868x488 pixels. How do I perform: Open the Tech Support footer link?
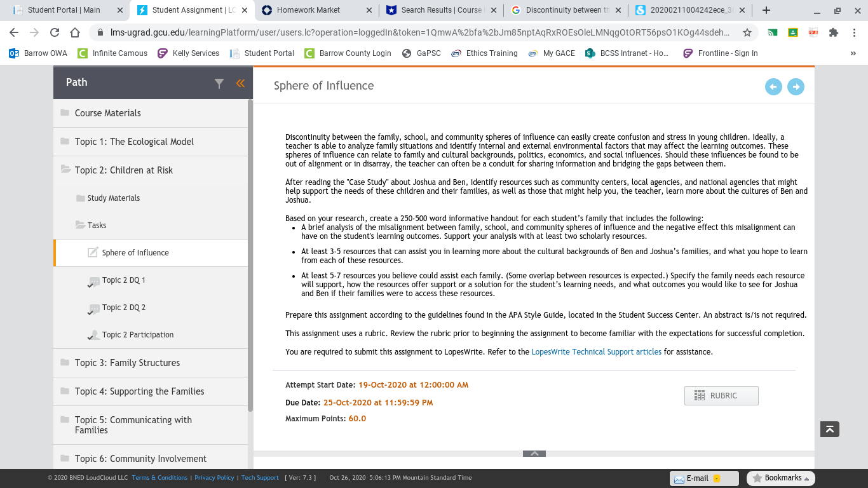260,478
